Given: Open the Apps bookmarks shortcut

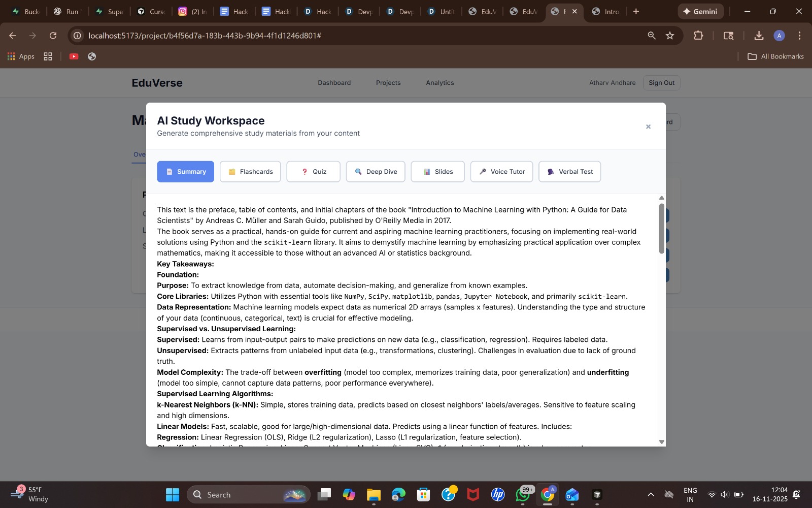Looking at the screenshot, I should click(x=21, y=56).
